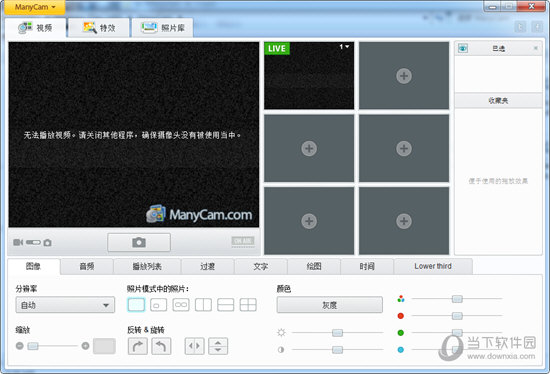
Task: Click the contrast slider handle
Action: 337,349
